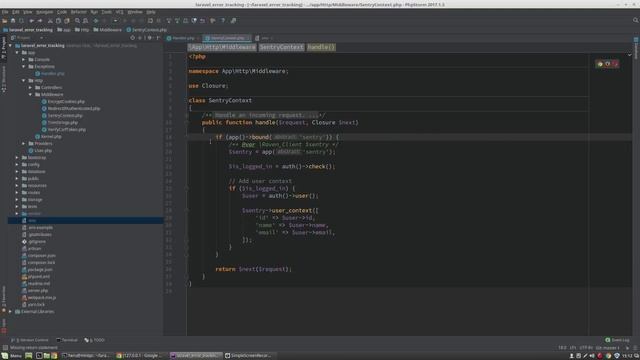Open the File menu

(5, 12)
